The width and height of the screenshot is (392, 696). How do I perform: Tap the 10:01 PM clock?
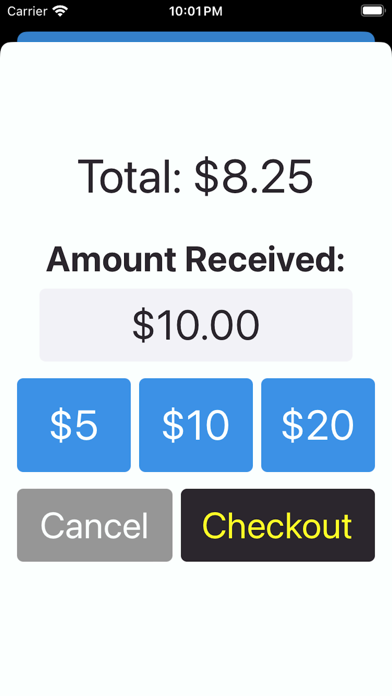(196, 11)
